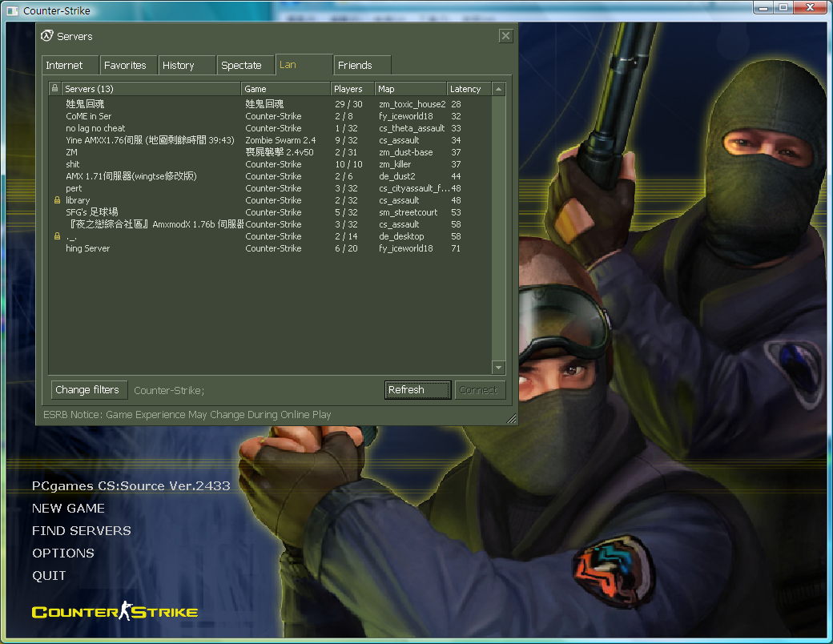This screenshot has width=833, height=644.
Task: Click the Change filters button
Action: pyautogui.click(x=88, y=390)
